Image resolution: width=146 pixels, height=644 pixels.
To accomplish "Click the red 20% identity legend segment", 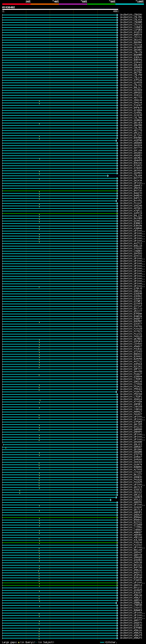I will (16, 4).
